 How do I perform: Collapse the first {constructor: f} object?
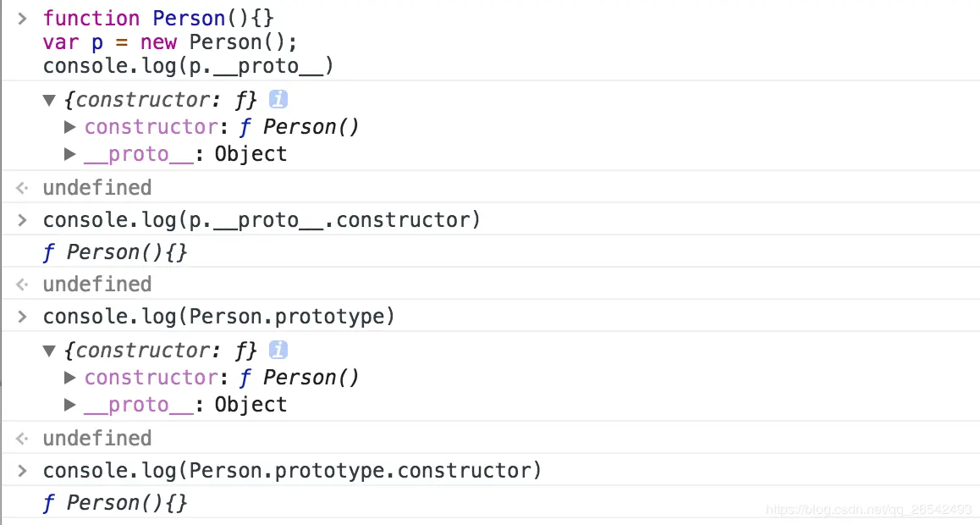click(49, 100)
